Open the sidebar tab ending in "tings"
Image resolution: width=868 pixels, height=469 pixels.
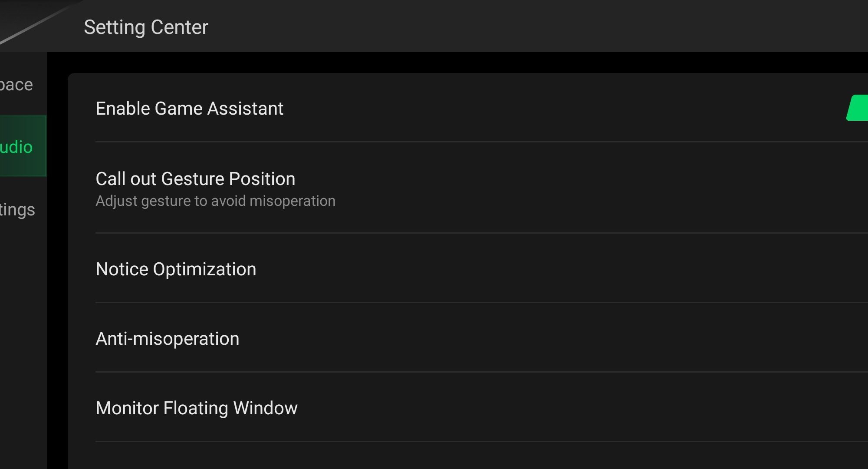coord(18,210)
